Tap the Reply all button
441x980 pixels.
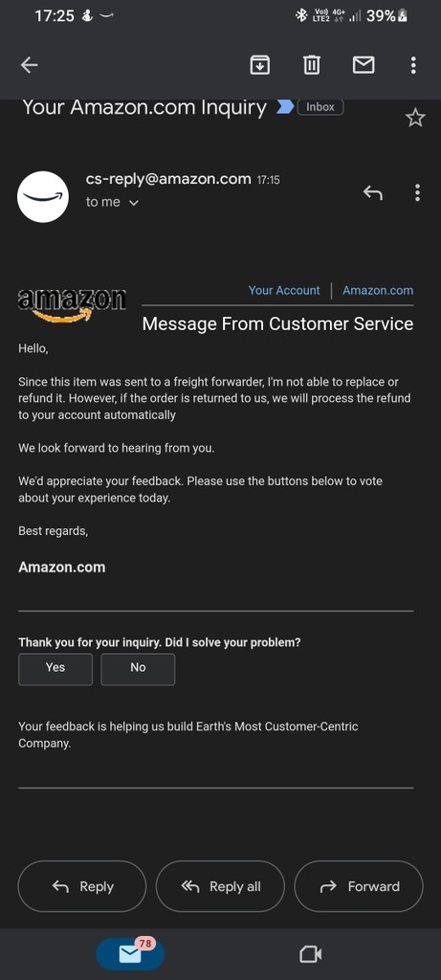(220, 886)
